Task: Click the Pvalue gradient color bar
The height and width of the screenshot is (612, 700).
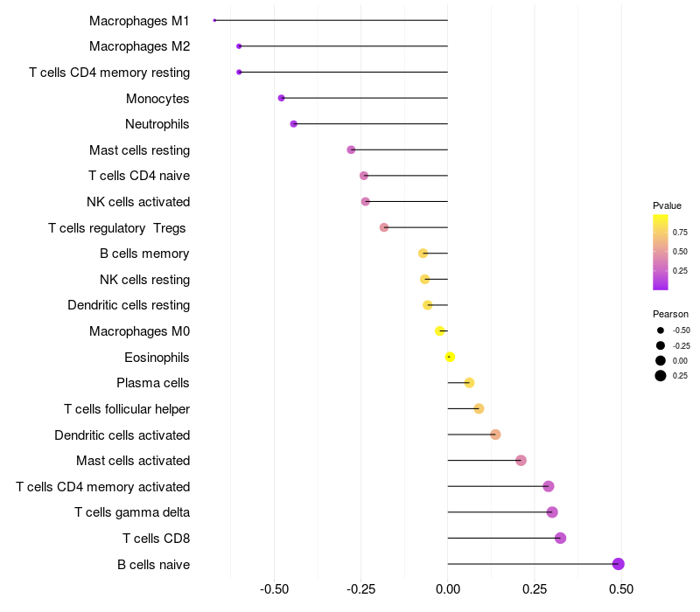Action: (x=661, y=253)
